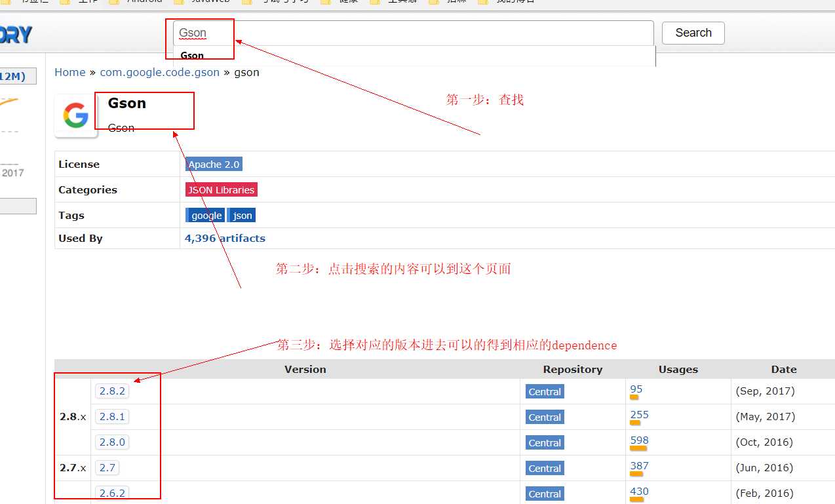
Task: Click the Usages column header
Action: point(678,370)
